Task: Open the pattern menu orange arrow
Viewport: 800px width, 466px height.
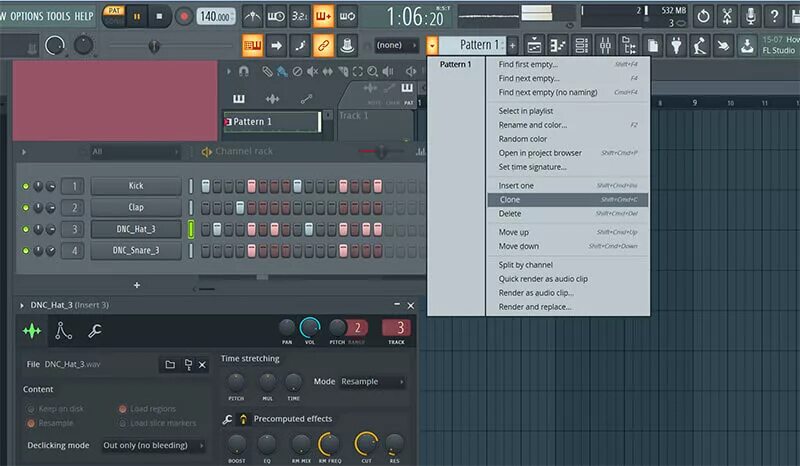Action: click(x=432, y=45)
